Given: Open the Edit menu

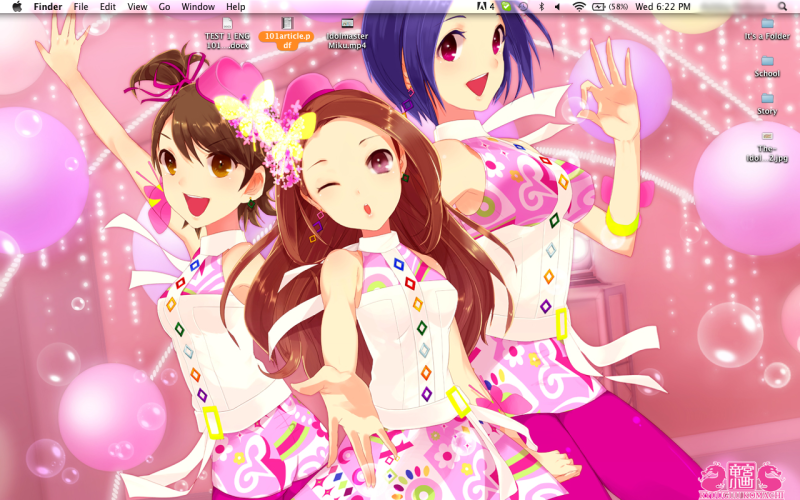Looking at the screenshot, I should 108,7.
